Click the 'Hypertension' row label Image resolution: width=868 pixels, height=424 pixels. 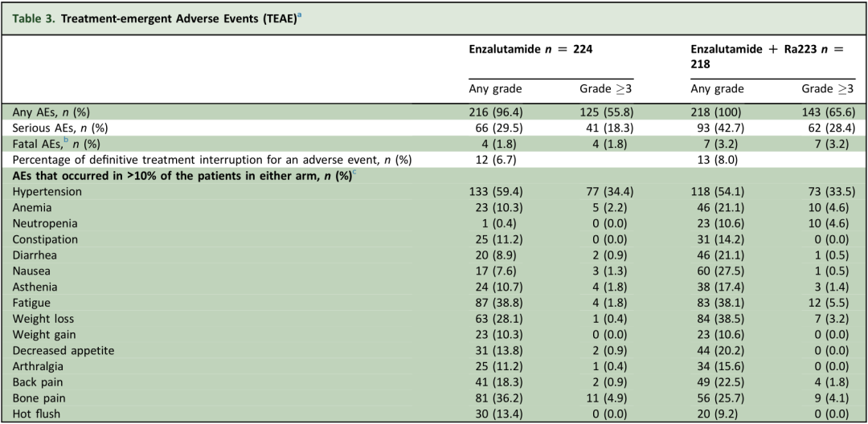click(47, 192)
